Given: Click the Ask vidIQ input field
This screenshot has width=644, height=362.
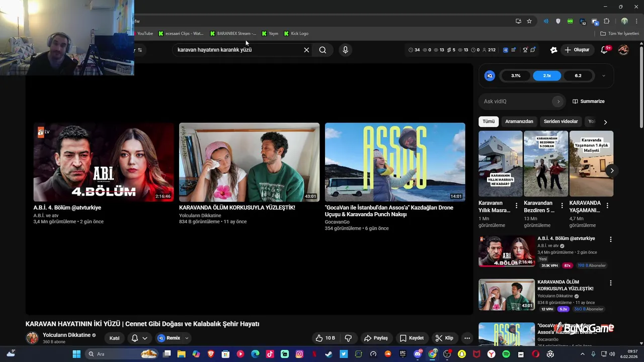Looking at the screenshot, I should pos(516,102).
